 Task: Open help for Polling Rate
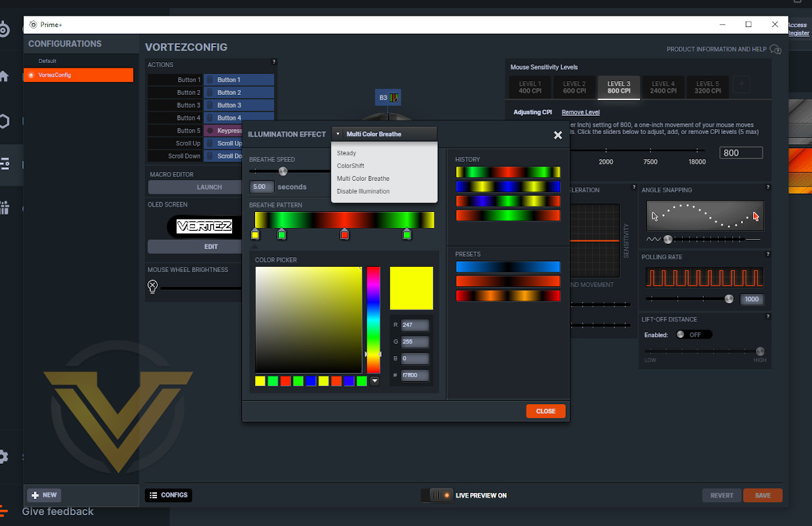point(767,255)
